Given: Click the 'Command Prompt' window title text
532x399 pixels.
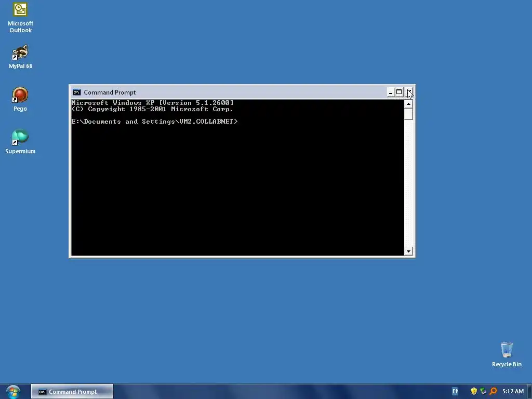Looking at the screenshot, I should point(110,92).
